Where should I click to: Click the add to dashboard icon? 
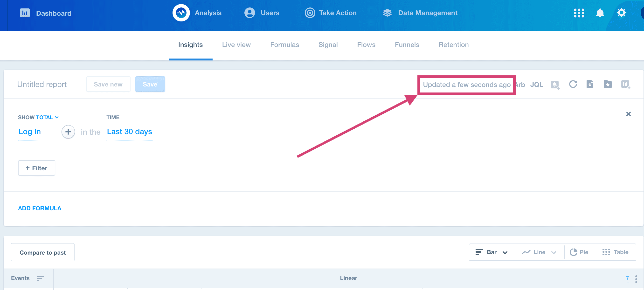coord(625,84)
